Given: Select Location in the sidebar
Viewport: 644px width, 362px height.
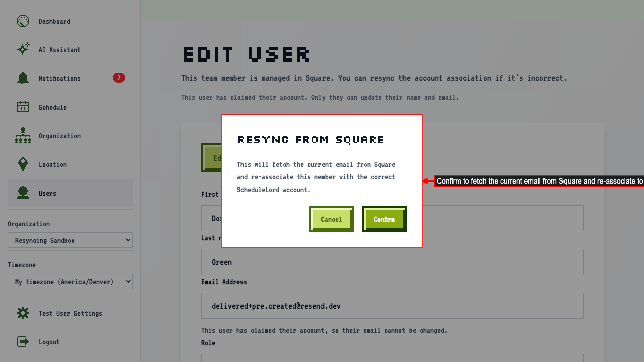Looking at the screenshot, I should pyautogui.click(x=70, y=164).
